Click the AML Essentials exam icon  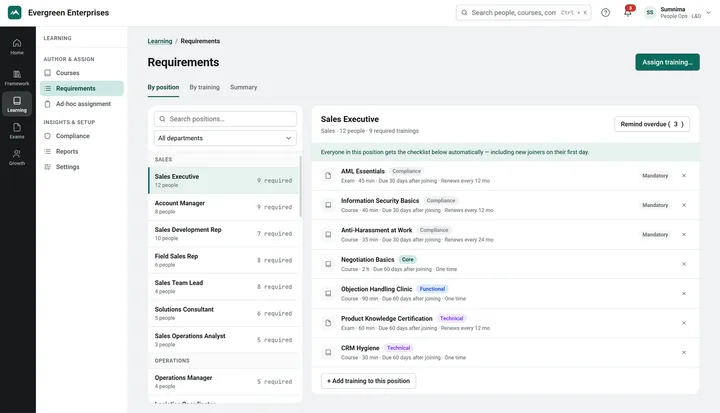pyautogui.click(x=328, y=175)
